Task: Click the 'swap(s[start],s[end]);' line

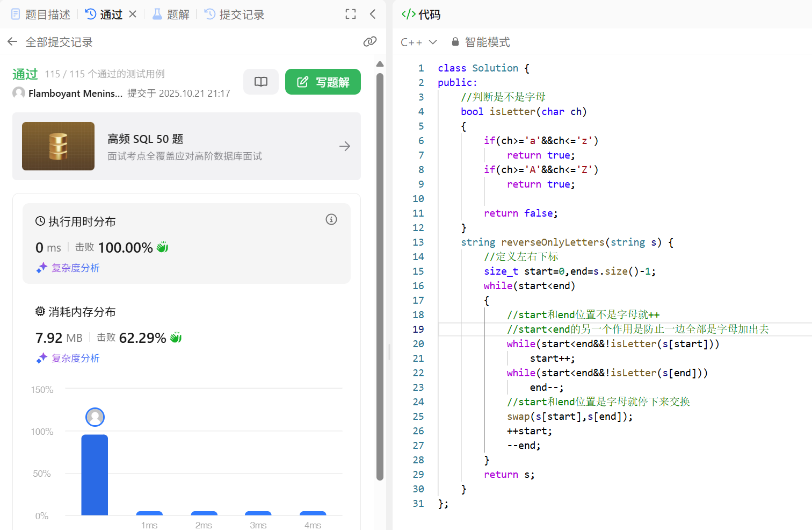Action: click(x=570, y=417)
